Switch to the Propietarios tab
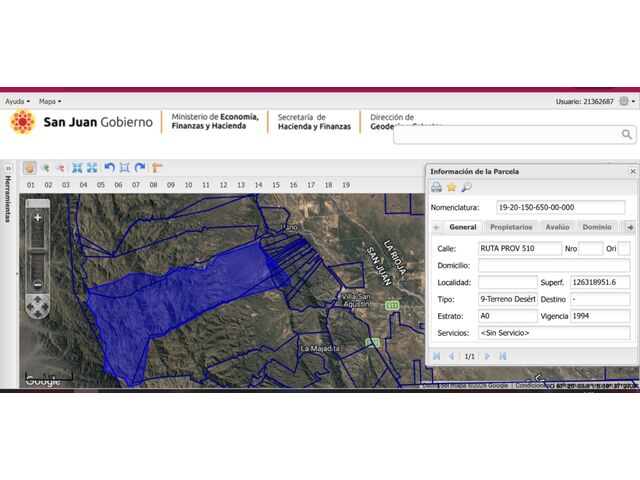Image resolution: width=640 pixels, height=480 pixels. [510, 227]
